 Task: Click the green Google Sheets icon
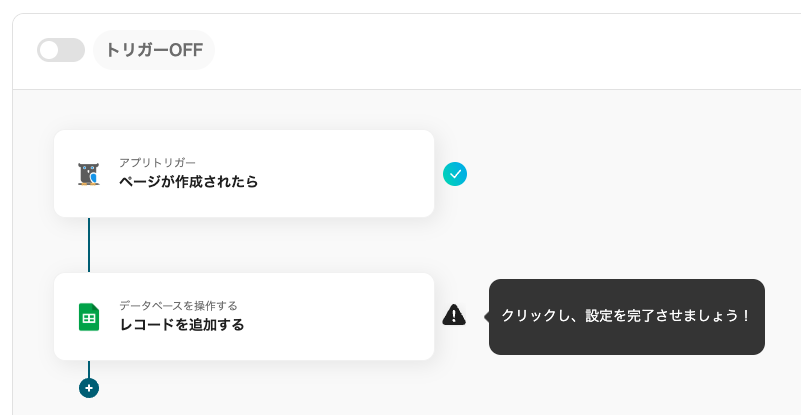click(x=89, y=317)
